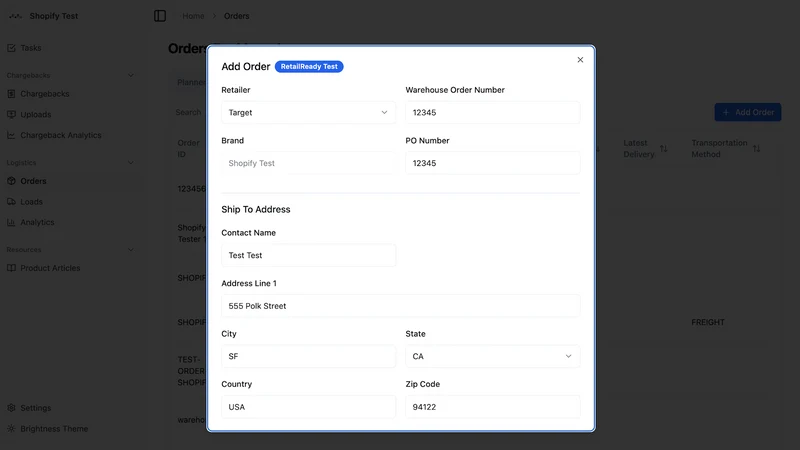Close the Add Order dialog
Viewport: 800px width, 450px height.
point(580,60)
